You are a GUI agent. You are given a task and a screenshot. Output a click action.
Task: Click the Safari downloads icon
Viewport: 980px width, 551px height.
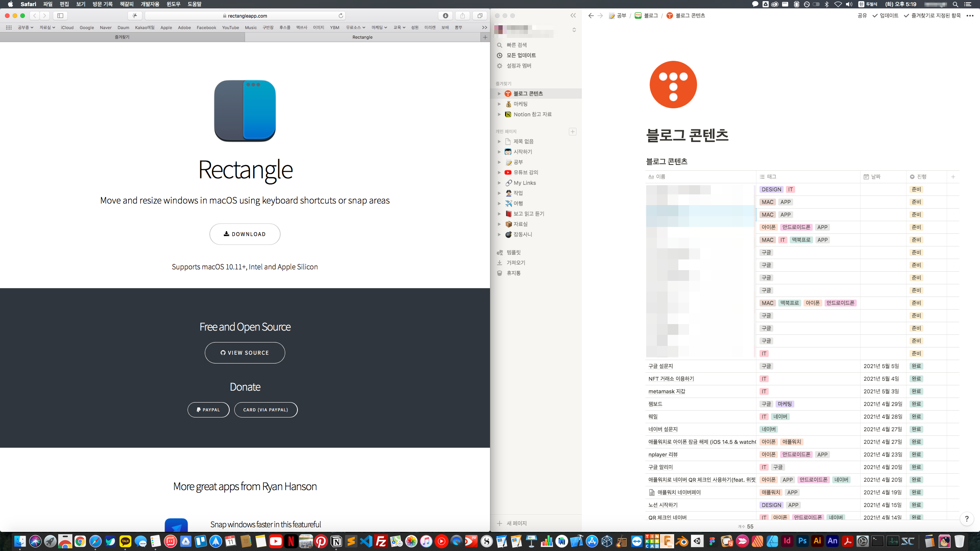click(x=445, y=16)
